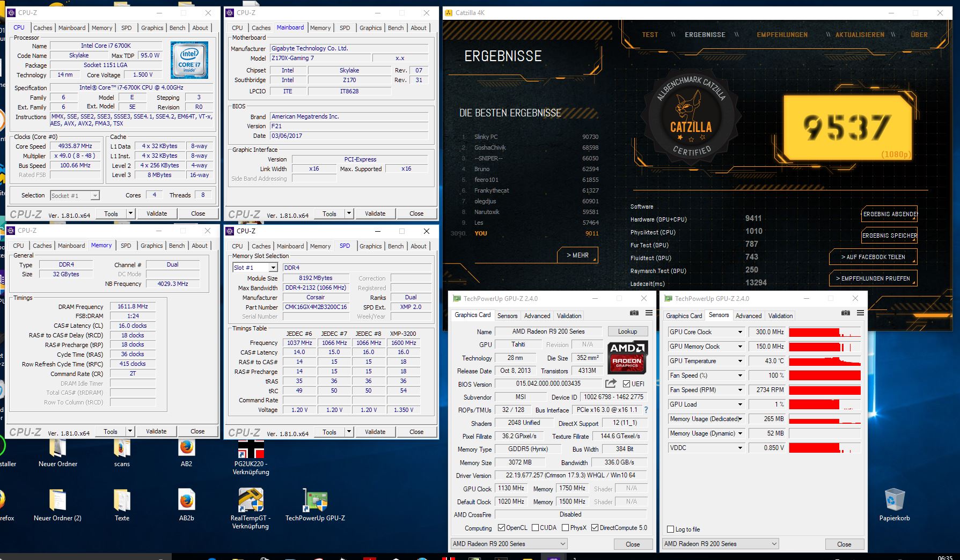Screen dimensions: 960x560
Task: Click the CPU-Z icon in the Memory window title bar
Action: click(x=11, y=231)
